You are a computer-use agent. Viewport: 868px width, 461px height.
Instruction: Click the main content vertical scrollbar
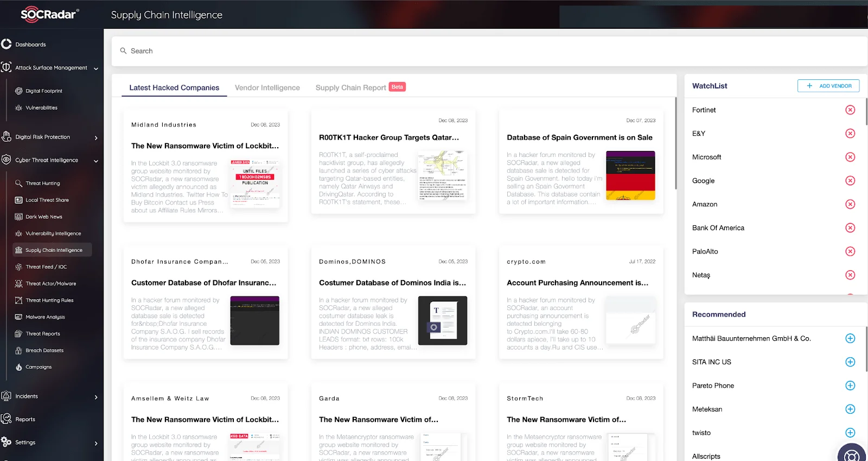(675, 143)
